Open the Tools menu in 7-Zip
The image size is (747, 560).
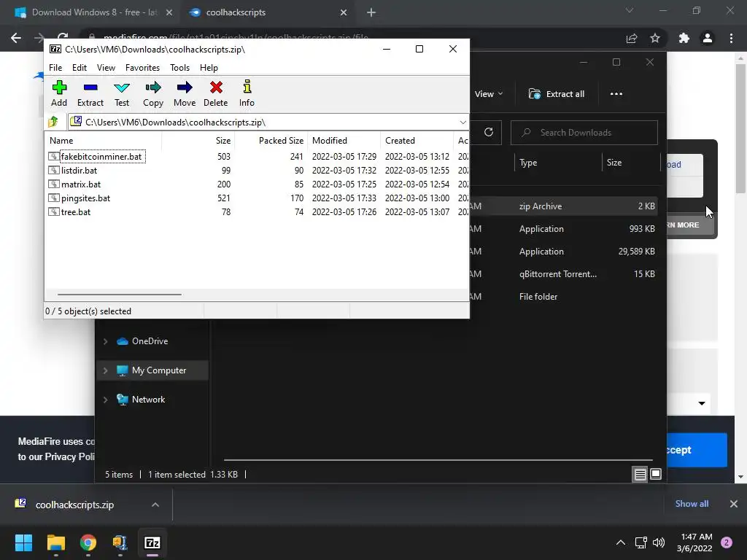(179, 68)
